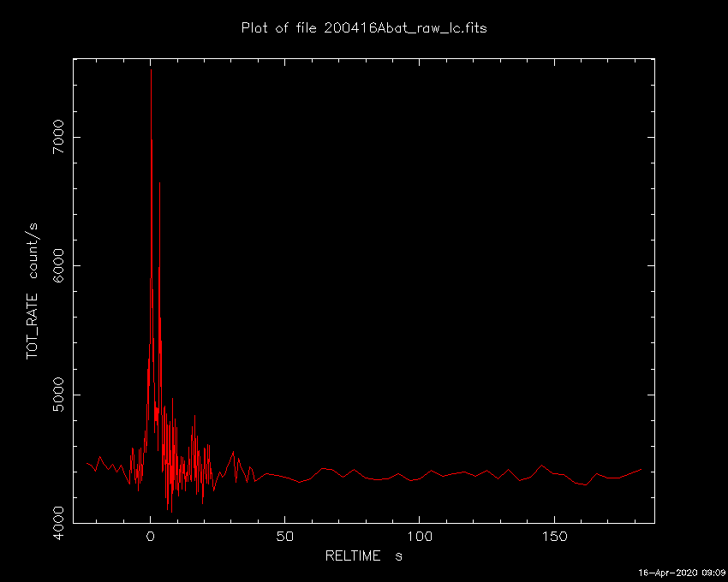Click the x-axis tick label '50'
This screenshot has width=728, height=582.
pos(284,537)
